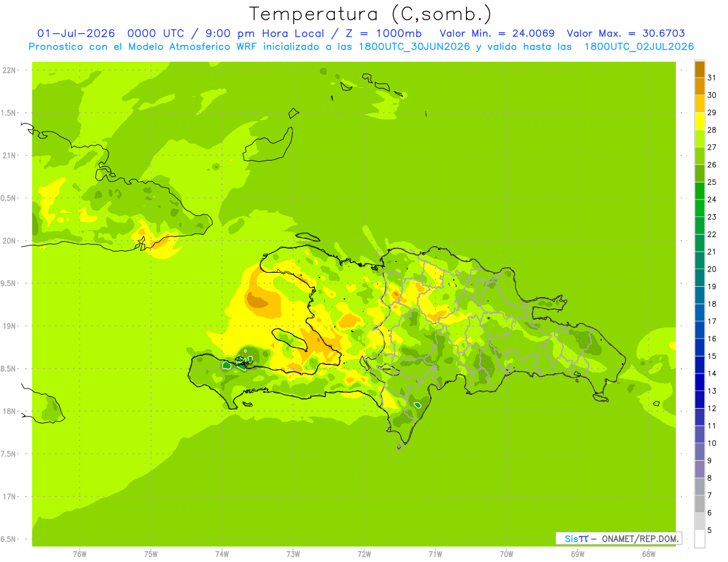This screenshot has height=562, width=728.
Task: Click the '71W' longitude axis label
Action: (x=435, y=554)
